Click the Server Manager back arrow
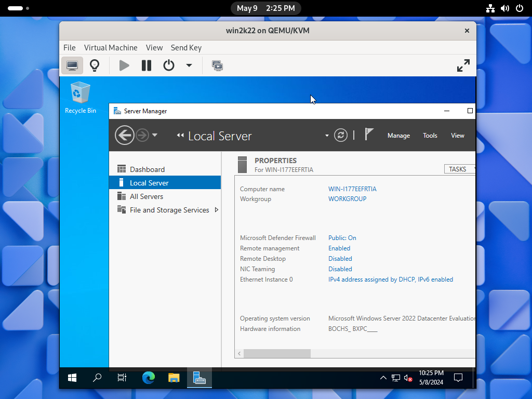The width and height of the screenshot is (532, 399). pyautogui.click(x=124, y=136)
